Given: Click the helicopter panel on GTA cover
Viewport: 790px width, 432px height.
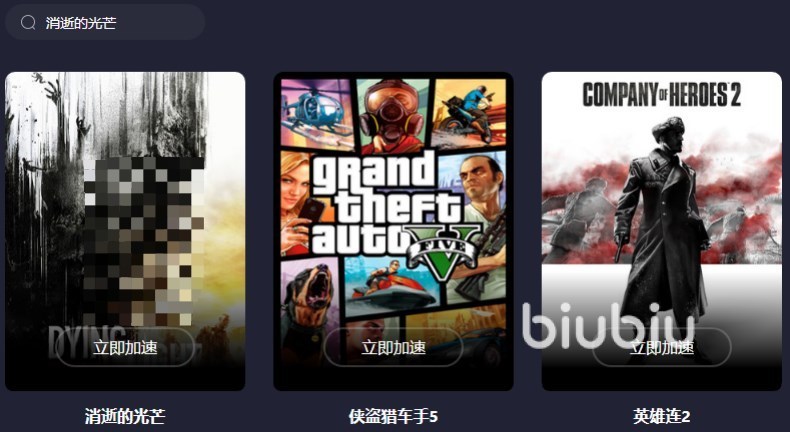Looking at the screenshot, I should tap(317, 113).
